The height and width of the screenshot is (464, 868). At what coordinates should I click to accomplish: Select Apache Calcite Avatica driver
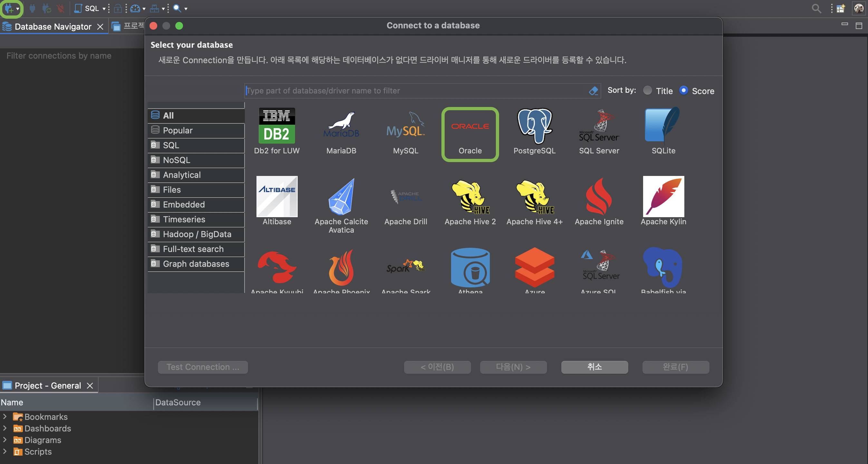pyautogui.click(x=341, y=206)
